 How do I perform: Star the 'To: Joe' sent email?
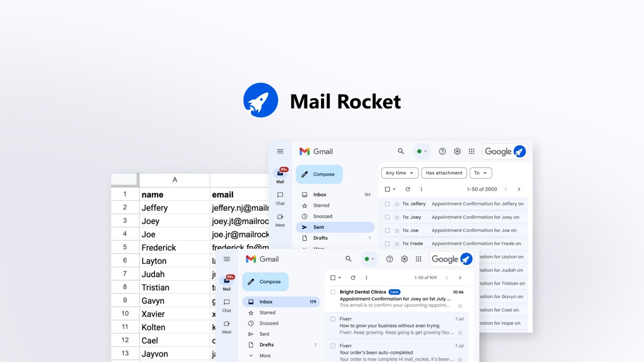[397, 230]
